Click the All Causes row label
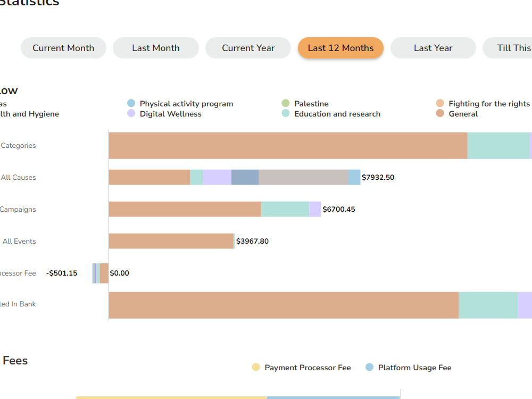This screenshot has height=399, width=532. [x=19, y=177]
